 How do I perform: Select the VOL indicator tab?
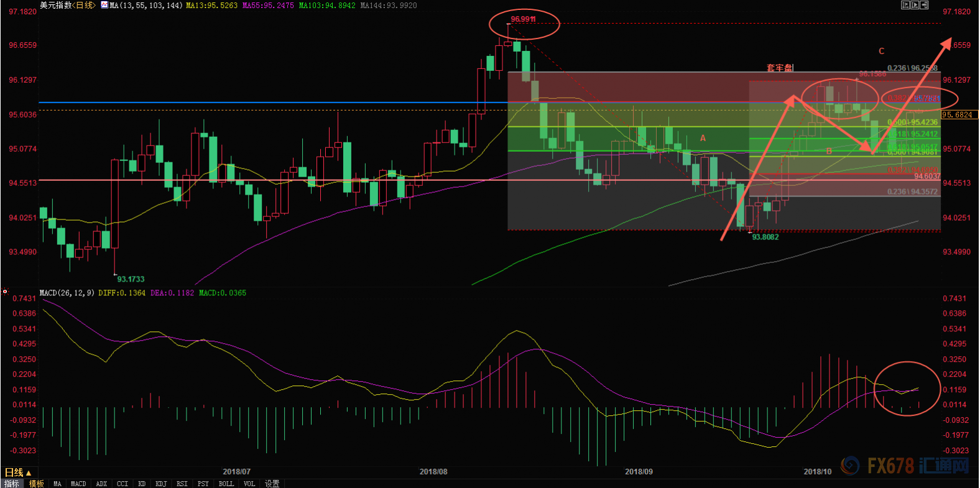point(249,484)
